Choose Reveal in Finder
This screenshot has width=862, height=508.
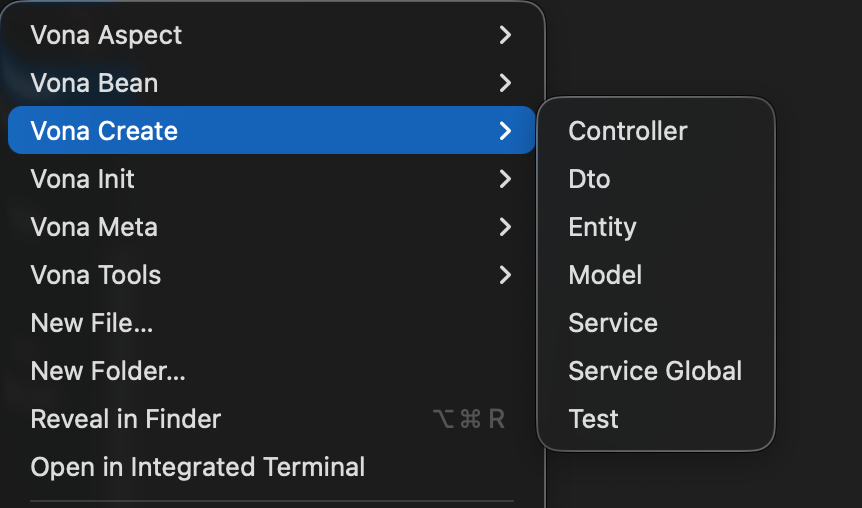click(x=126, y=419)
